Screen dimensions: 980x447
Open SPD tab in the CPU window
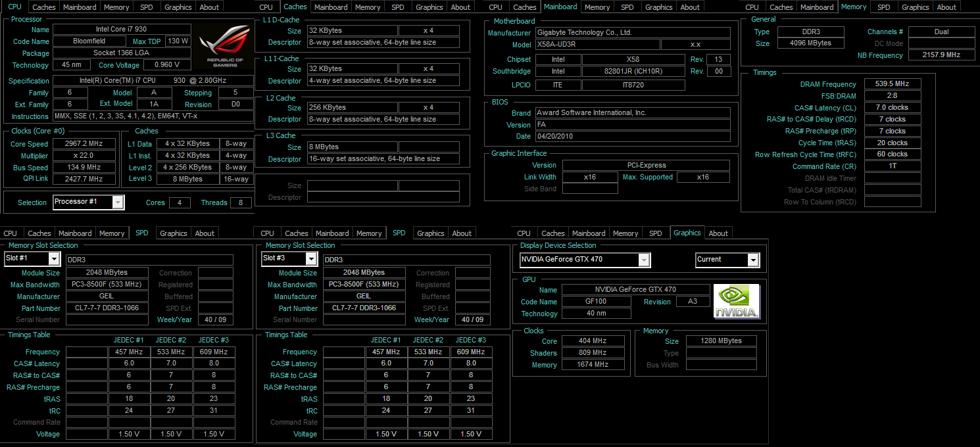[146, 7]
